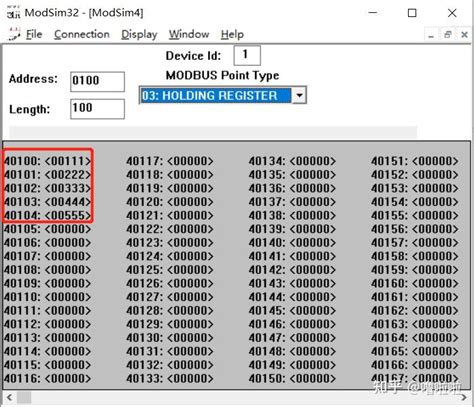Select register 40101 with value 00222
The width and height of the screenshot is (474, 407).
[x=47, y=175]
